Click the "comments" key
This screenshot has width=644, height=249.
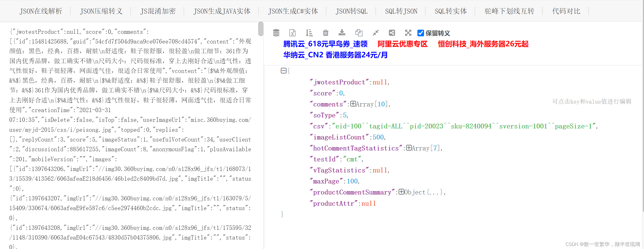[x=328, y=104]
